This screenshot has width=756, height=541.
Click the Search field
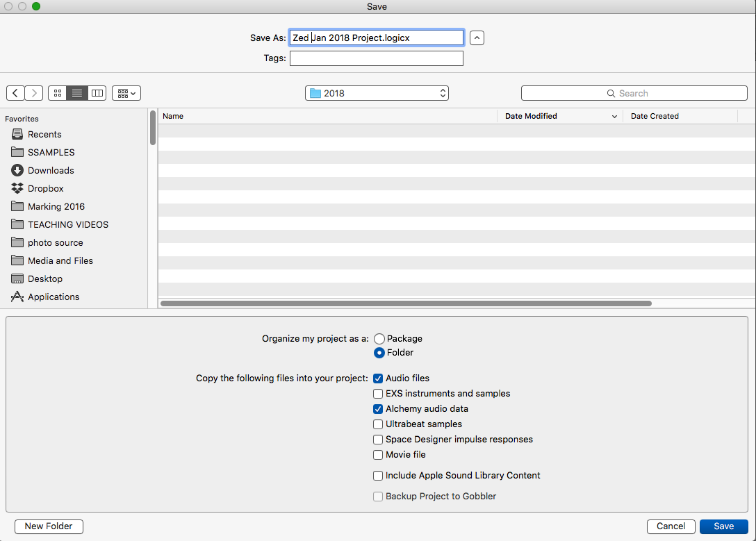634,93
